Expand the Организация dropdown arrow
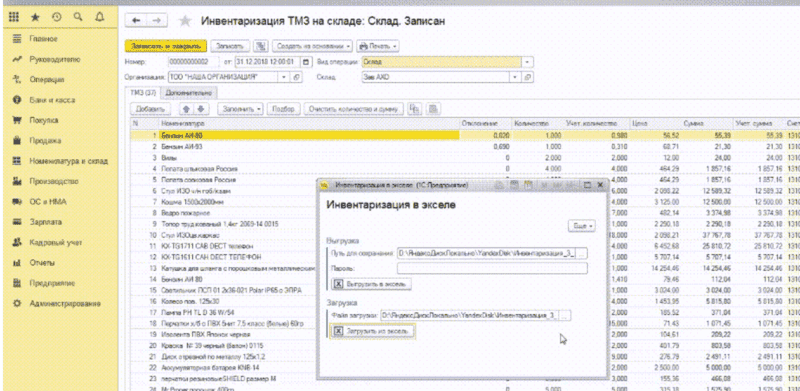 [x=285, y=77]
